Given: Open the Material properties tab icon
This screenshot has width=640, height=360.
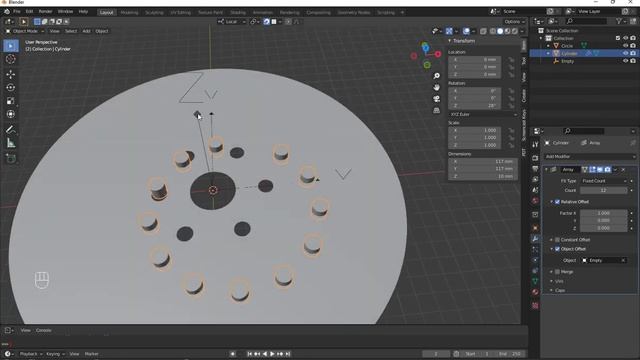Looking at the screenshot, I should pos(535,292).
